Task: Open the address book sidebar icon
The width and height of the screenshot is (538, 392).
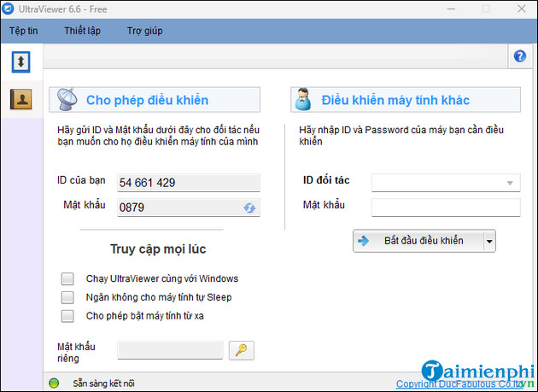Action: pyautogui.click(x=20, y=99)
